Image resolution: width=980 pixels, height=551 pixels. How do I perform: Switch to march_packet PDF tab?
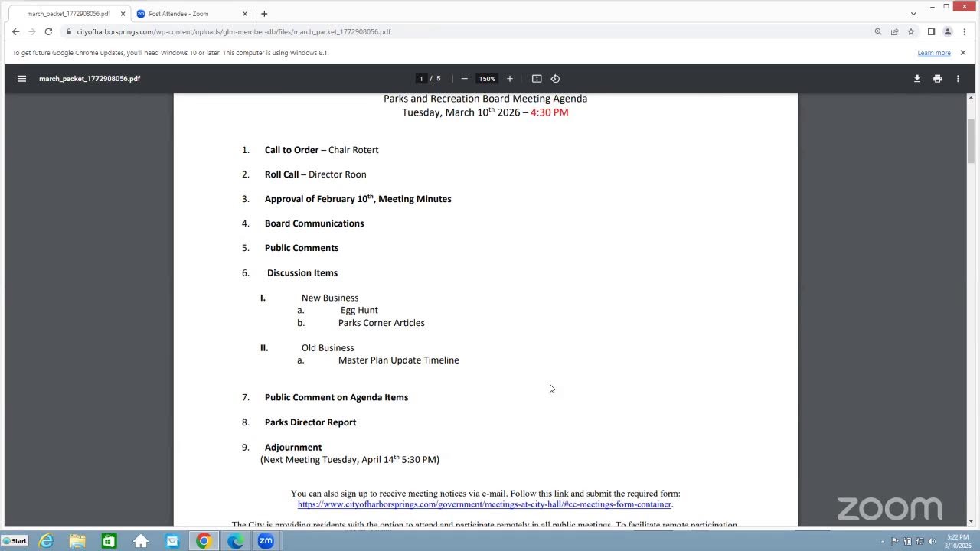pos(68,14)
